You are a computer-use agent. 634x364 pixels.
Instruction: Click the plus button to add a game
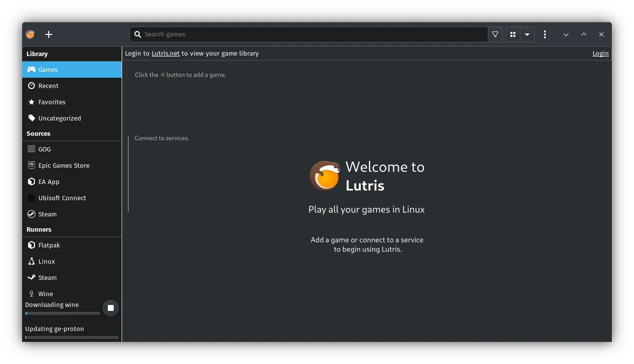(49, 34)
